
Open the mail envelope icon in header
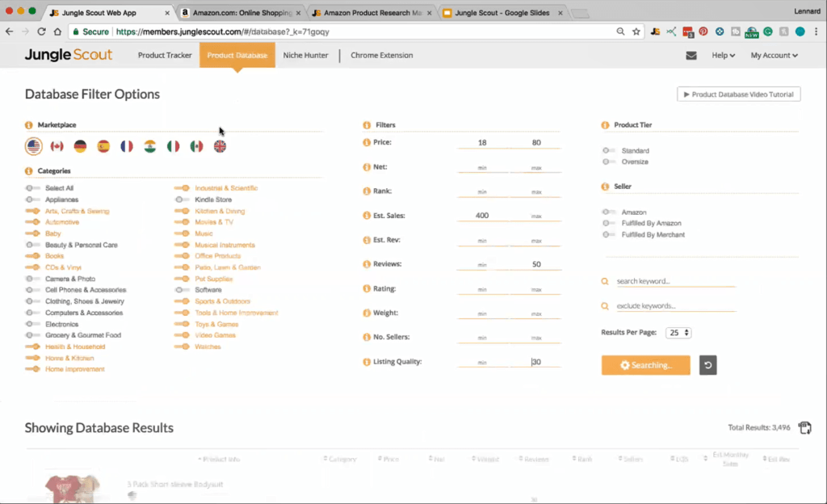tap(691, 56)
